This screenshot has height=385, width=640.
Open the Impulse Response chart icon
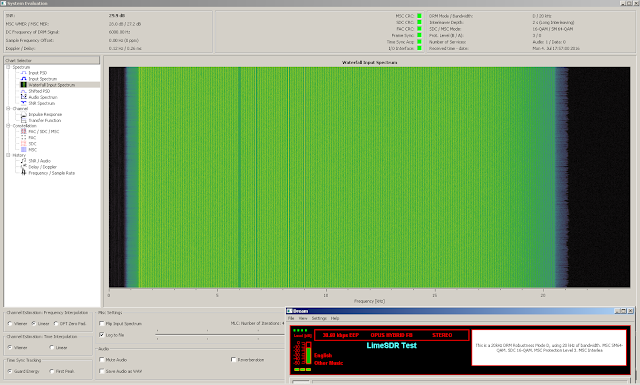coord(24,114)
